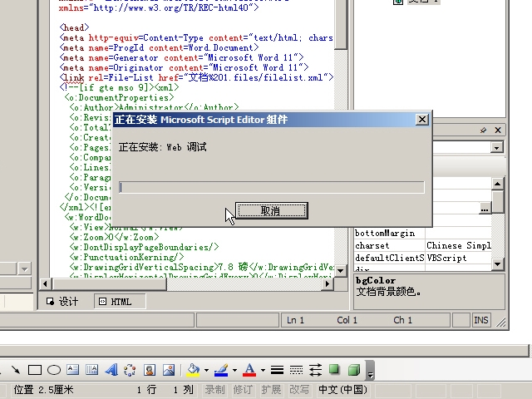Screen dimensions: 532x399
Task: Click the ellipsis button in properties
Action: (485, 209)
